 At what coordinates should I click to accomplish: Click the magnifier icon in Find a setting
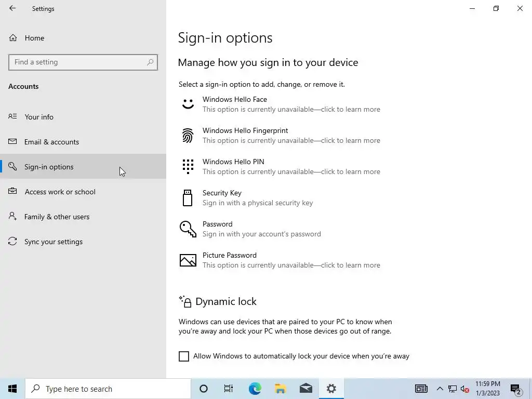[x=150, y=62]
